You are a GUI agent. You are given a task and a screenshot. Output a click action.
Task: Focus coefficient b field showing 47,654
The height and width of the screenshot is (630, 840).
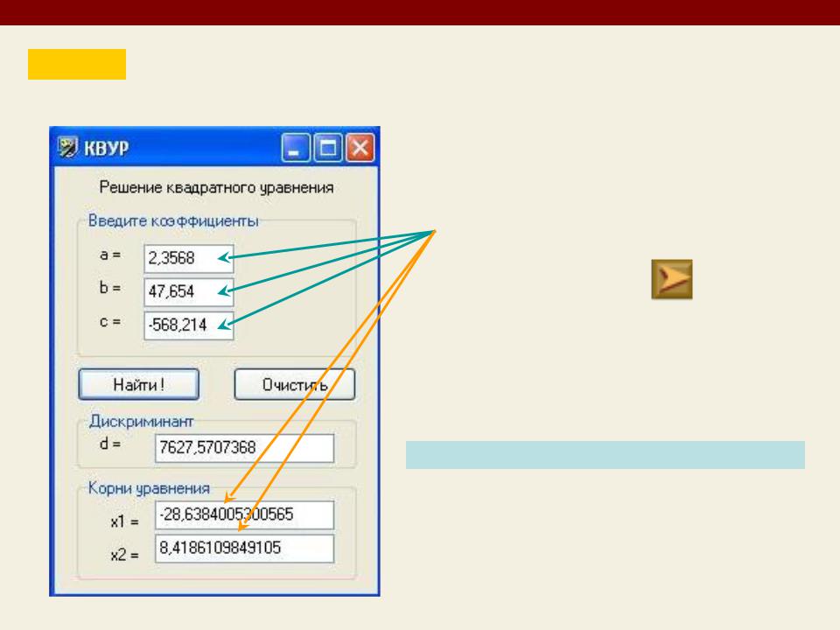(x=189, y=292)
